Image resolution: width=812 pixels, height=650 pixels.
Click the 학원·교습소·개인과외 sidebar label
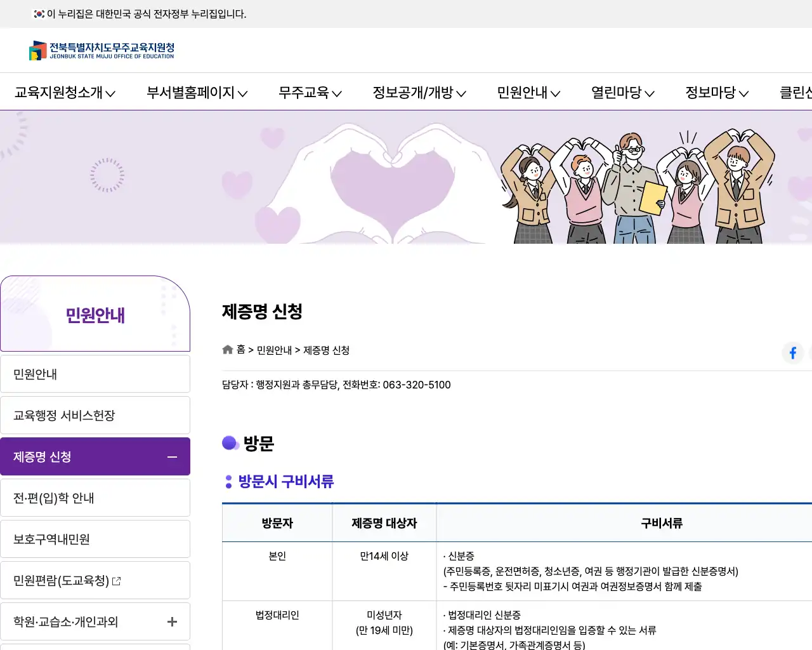(x=66, y=621)
